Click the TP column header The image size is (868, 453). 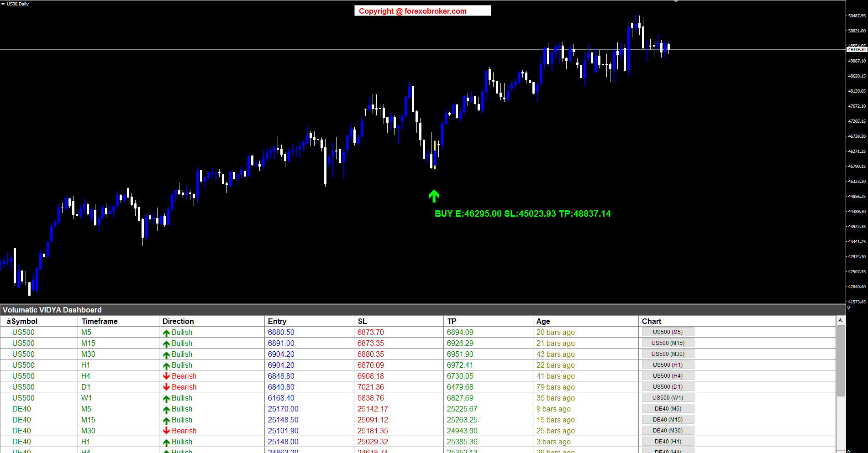click(488, 321)
